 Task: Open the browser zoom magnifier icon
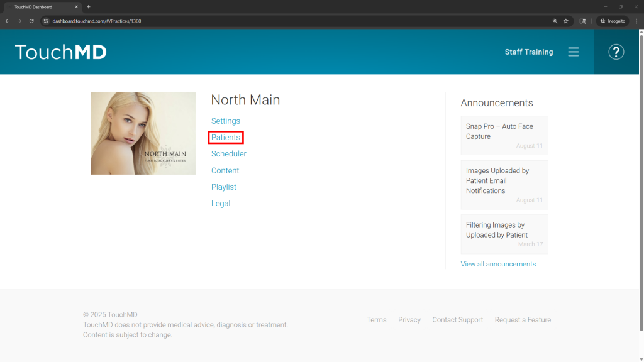pos(555,21)
